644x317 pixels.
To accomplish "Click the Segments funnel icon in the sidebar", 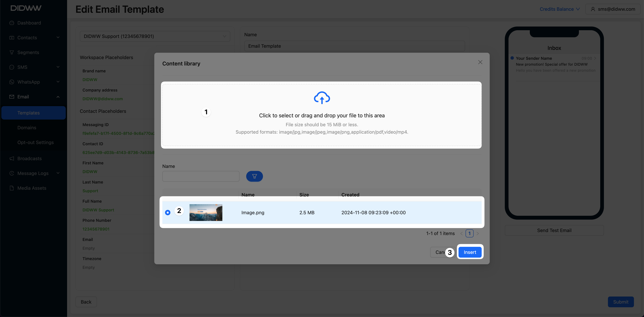I will (12, 53).
